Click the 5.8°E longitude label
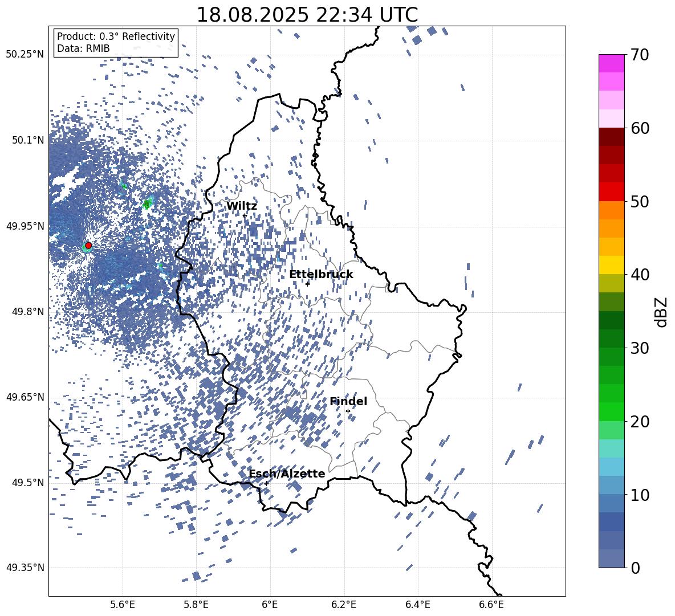The width and height of the screenshot is (675, 616). [x=196, y=605]
